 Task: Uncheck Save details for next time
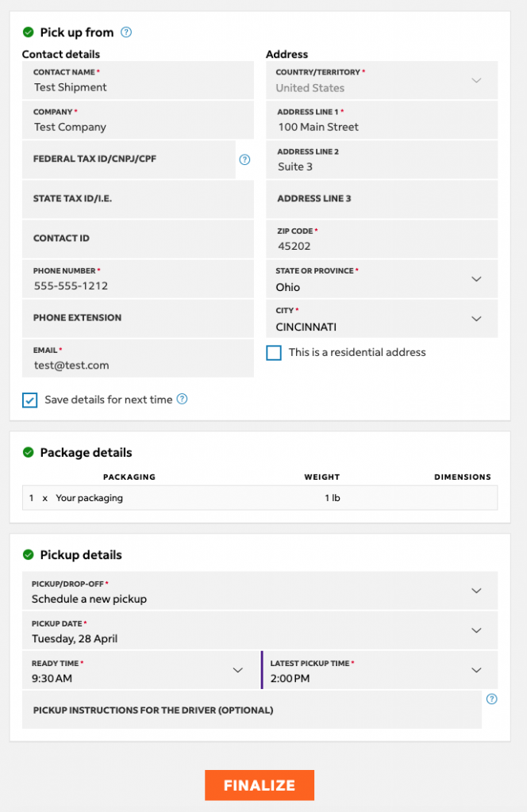coord(29,400)
